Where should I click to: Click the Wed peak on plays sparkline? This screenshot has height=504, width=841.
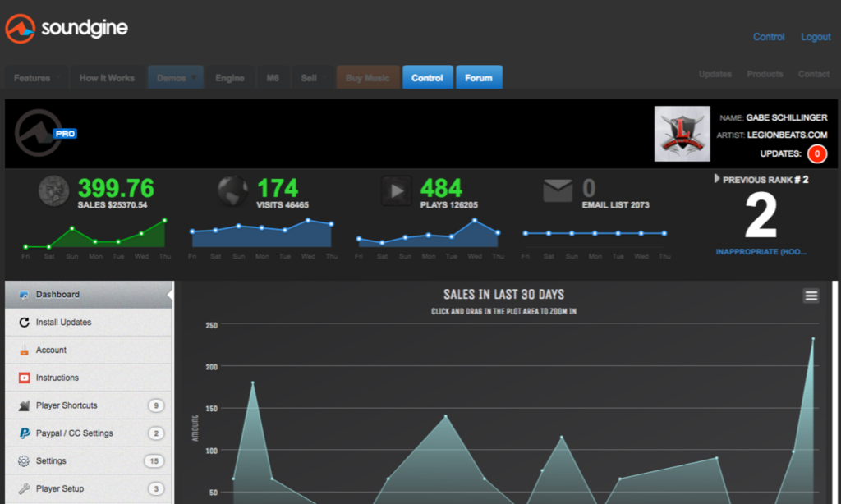(475, 220)
